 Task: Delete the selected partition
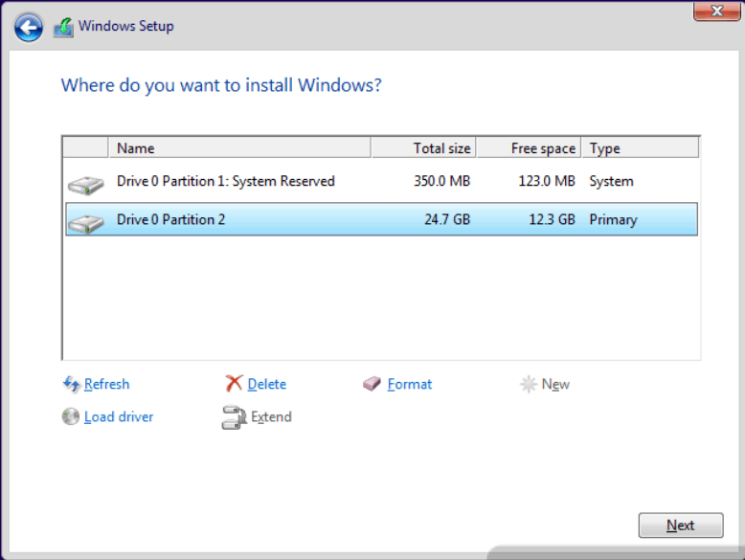(x=267, y=384)
